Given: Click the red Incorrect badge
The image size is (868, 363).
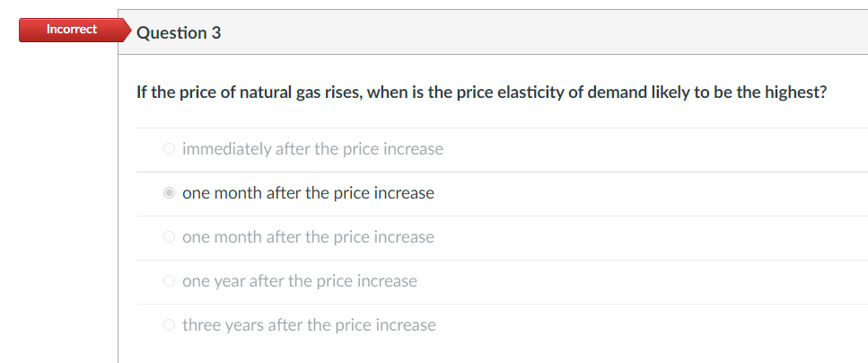Looking at the screenshot, I should tap(75, 30).
